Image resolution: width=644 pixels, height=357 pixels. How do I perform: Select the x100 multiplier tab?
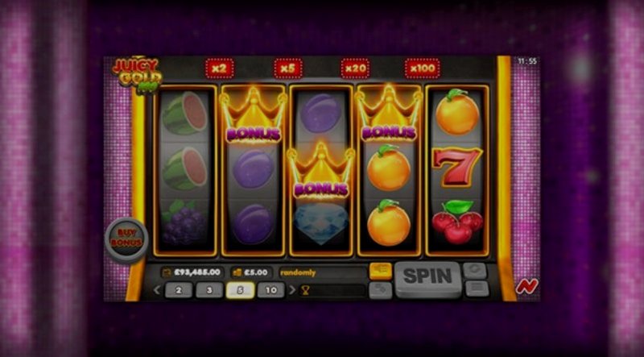pyautogui.click(x=422, y=68)
